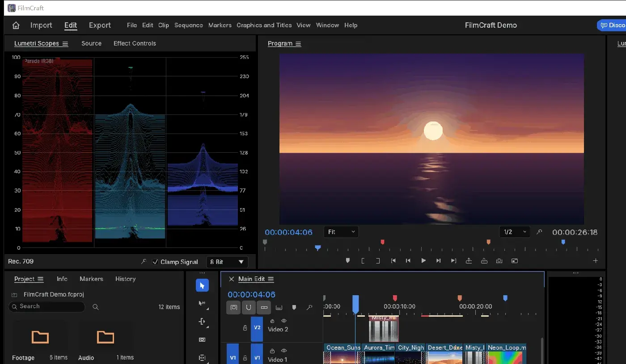Viewport: 626px width, 364px height.
Task: Open timeline wrench display settings
Action: click(309, 307)
